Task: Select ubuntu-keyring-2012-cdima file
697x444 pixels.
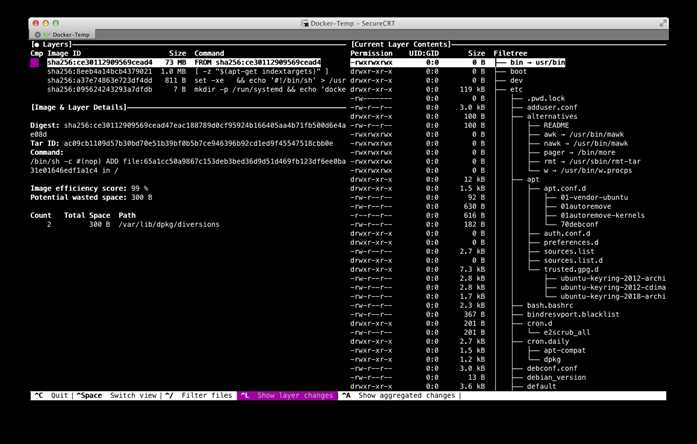Action: tap(613, 288)
